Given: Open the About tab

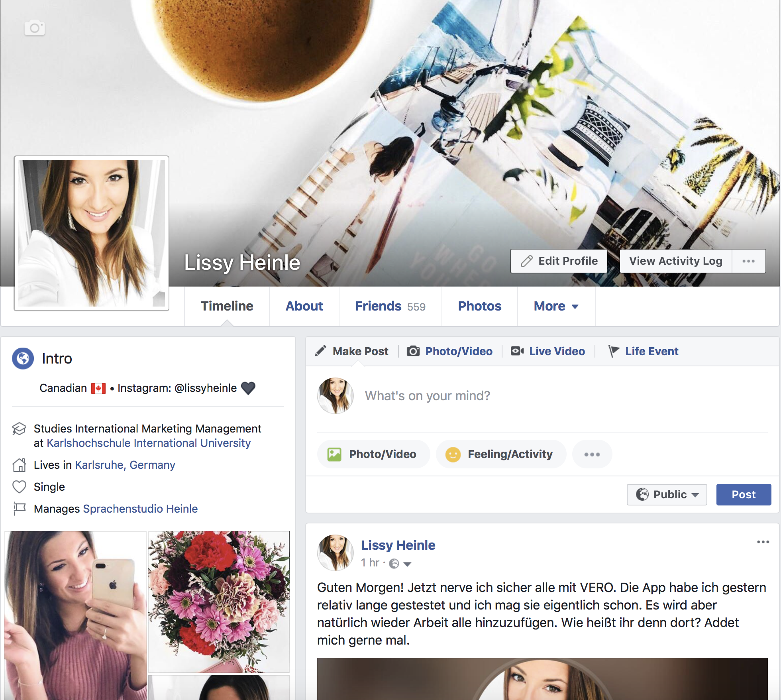Looking at the screenshot, I should point(304,306).
